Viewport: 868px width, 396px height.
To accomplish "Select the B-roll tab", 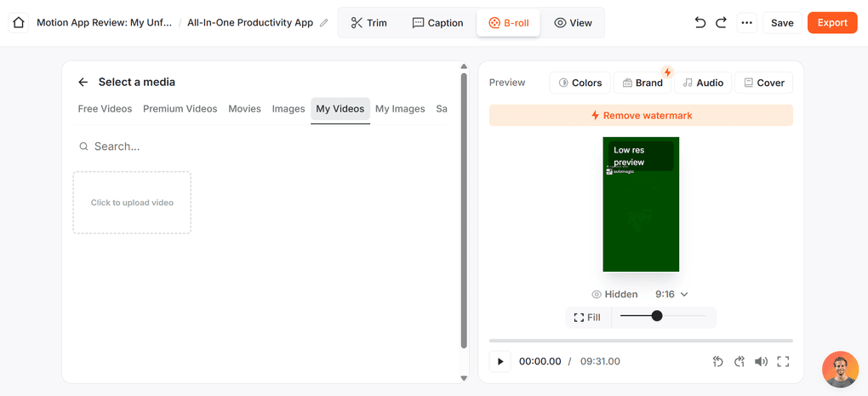I will 508,23.
